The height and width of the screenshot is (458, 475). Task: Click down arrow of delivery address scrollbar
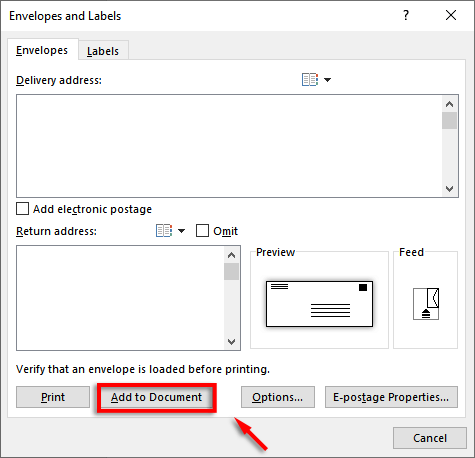[x=449, y=189]
